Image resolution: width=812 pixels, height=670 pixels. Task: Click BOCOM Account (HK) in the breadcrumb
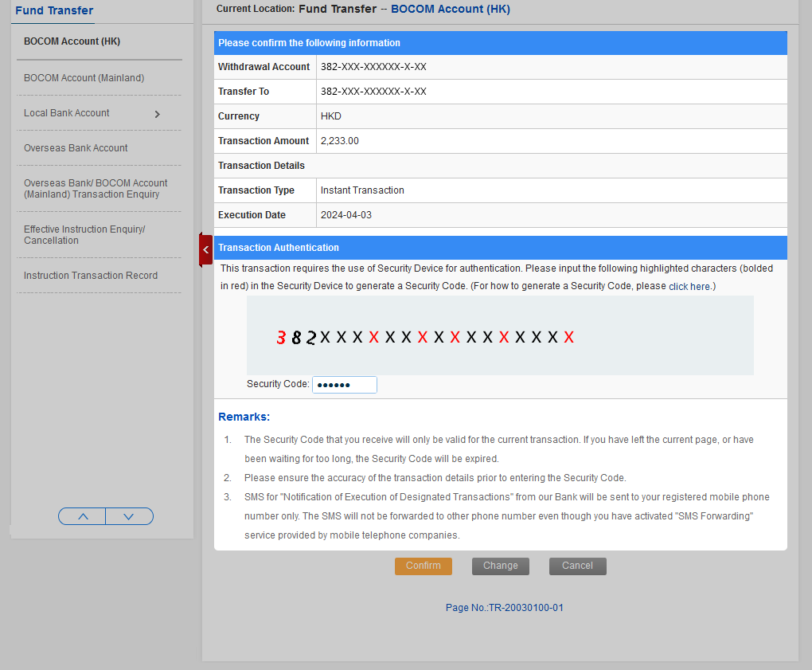click(451, 10)
